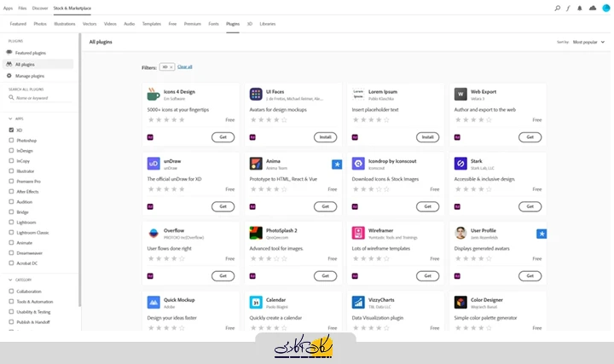
Task: Open the Discover menu item
Action: (40, 8)
